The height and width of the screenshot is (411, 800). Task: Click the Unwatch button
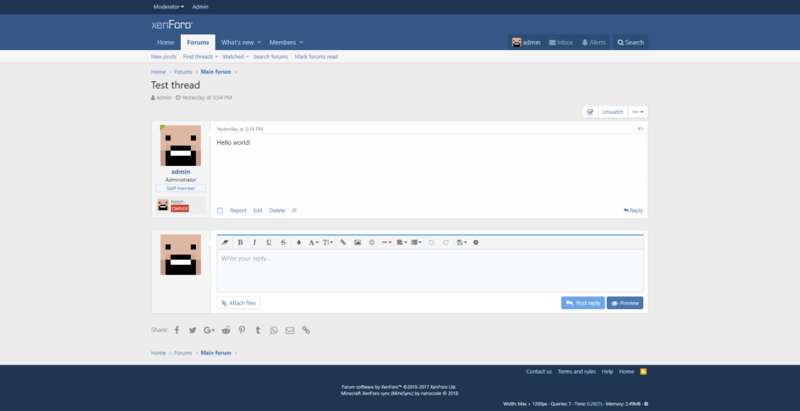(x=613, y=111)
